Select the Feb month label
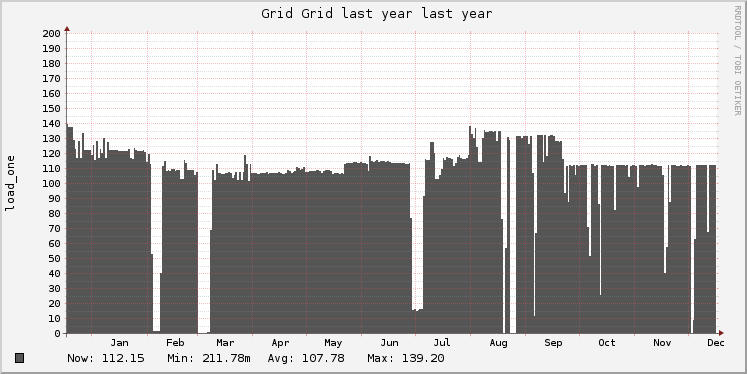 175,343
